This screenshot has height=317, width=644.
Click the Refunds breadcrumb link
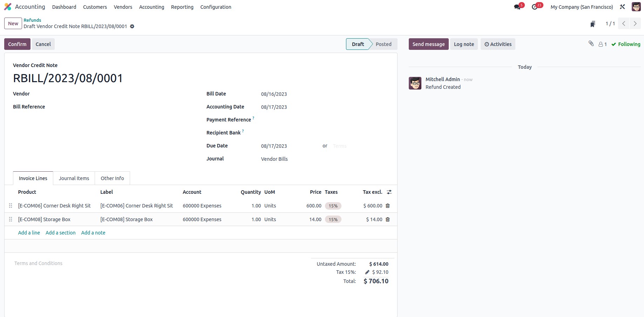(32, 20)
